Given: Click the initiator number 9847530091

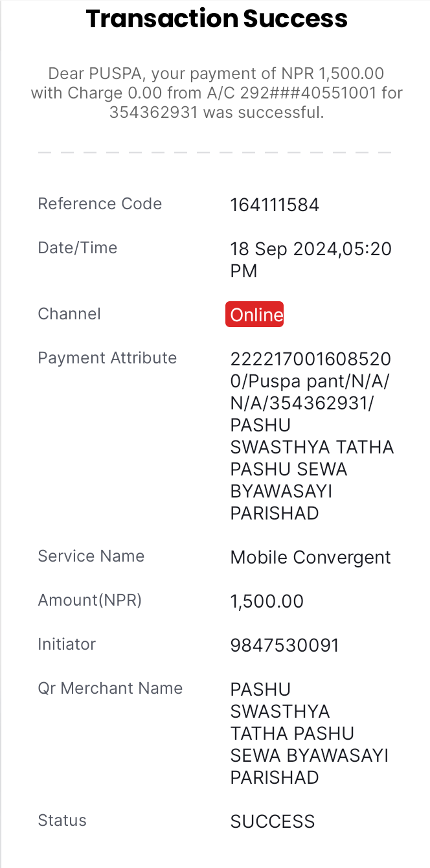Looking at the screenshot, I should [x=285, y=646].
